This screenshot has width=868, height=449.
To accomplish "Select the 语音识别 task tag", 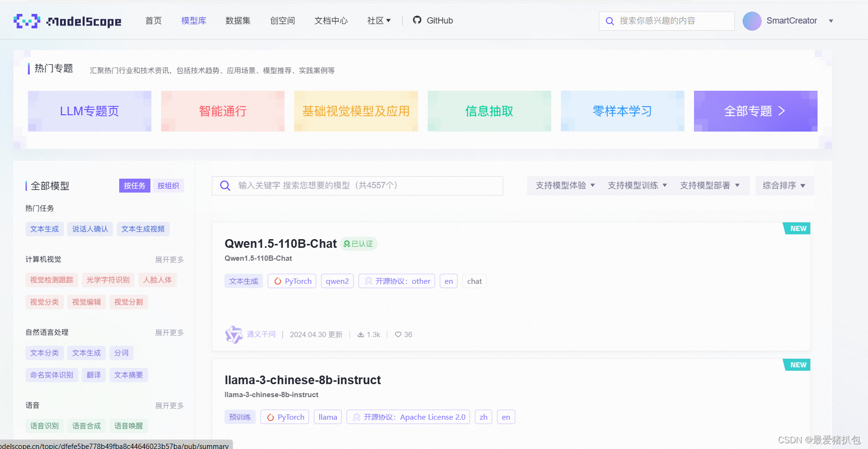I will click(x=45, y=426).
